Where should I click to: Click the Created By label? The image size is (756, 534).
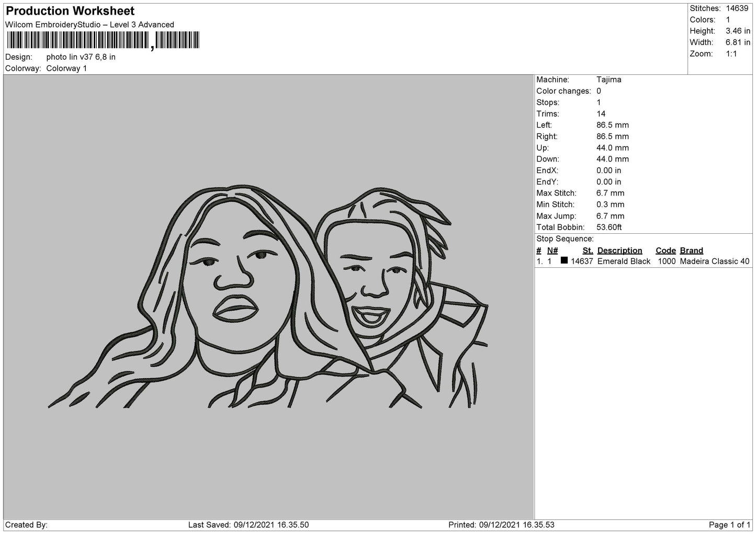click(x=26, y=525)
